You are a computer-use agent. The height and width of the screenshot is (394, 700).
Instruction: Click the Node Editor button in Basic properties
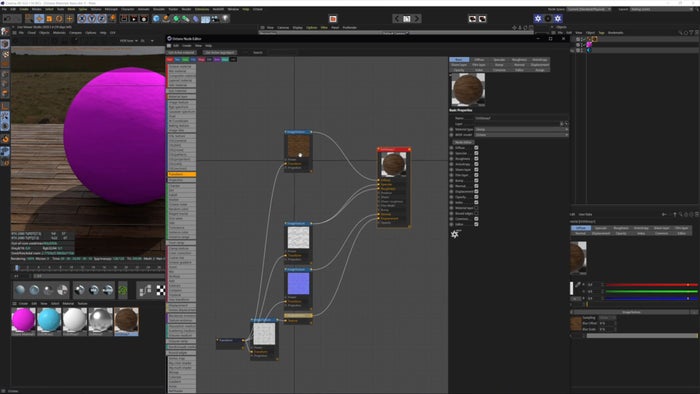464,142
